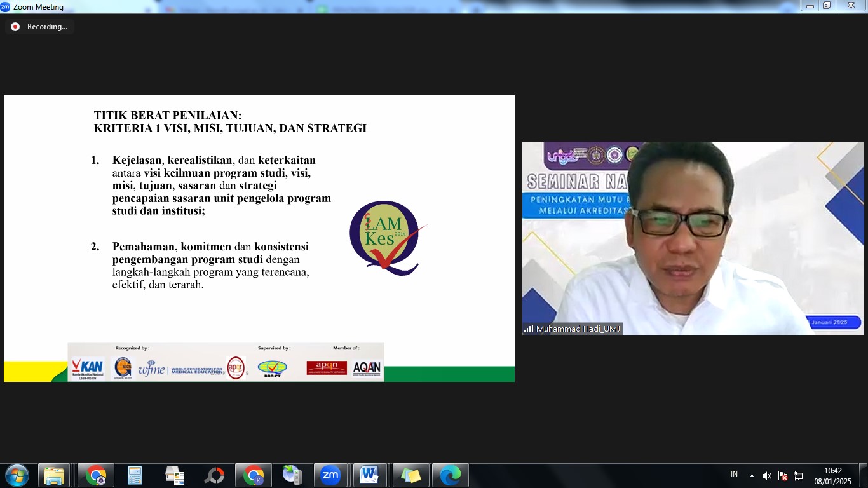Open Action Center flag notification icon
This screenshot has width=868, height=488.
(x=783, y=476)
